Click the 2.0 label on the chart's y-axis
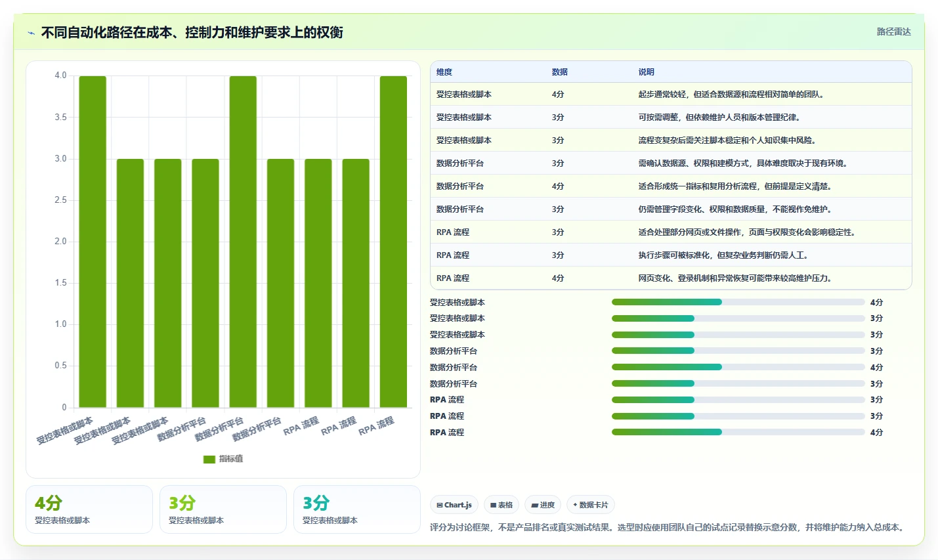 (60, 242)
